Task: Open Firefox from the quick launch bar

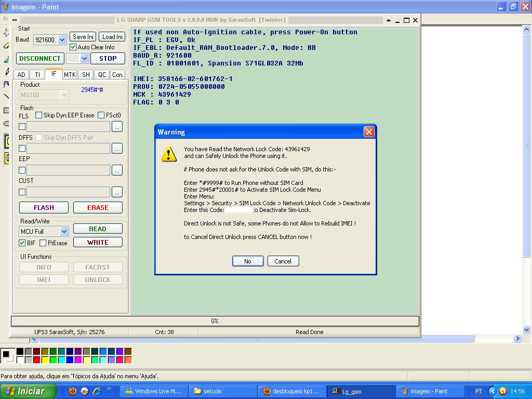Action: click(73, 391)
